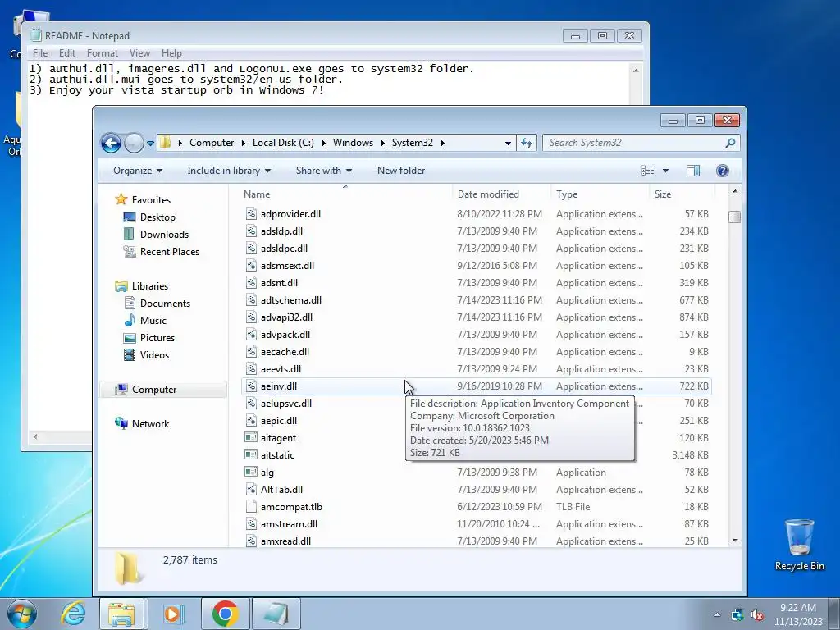Launch Internet Explorer from taskbar
The width and height of the screenshot is (840, 630).
tap(73, 614)
